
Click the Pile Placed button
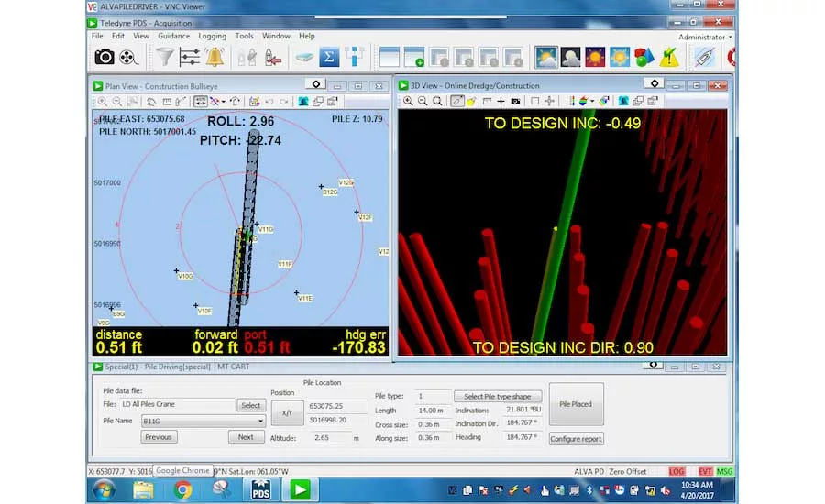point(576,404)
